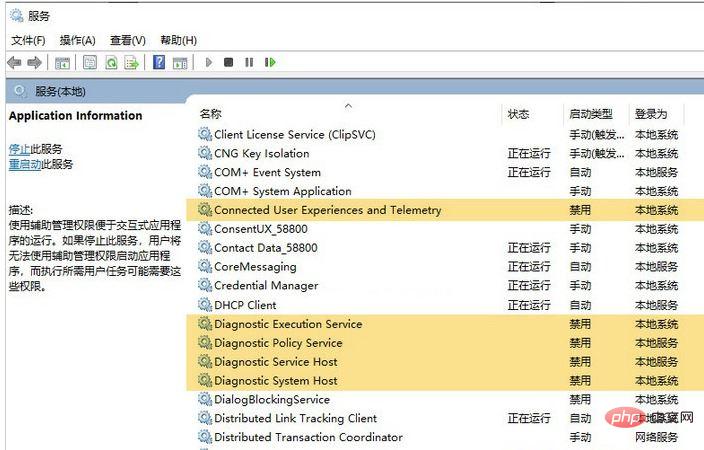The image size is (704, 450).
Task: Select the Diagnostic System Host row
Action: click(x=445, y=380)
